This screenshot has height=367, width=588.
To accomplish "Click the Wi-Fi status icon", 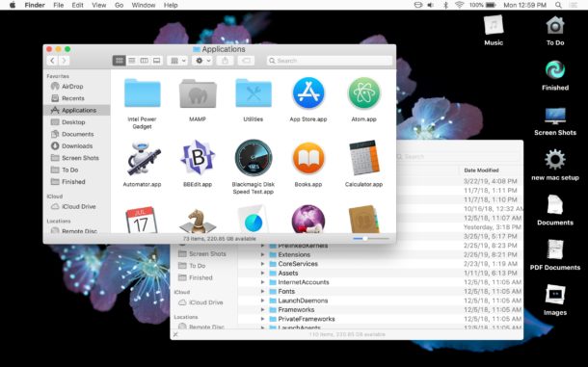I will point(459,5).
